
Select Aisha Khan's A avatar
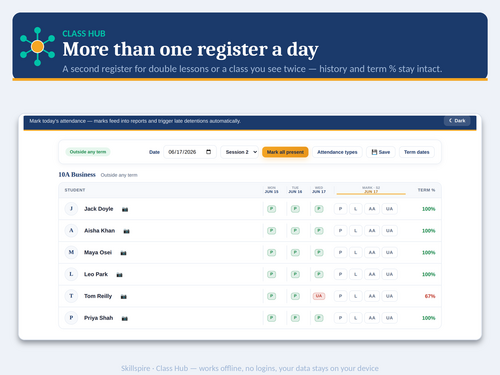(71, 230)
